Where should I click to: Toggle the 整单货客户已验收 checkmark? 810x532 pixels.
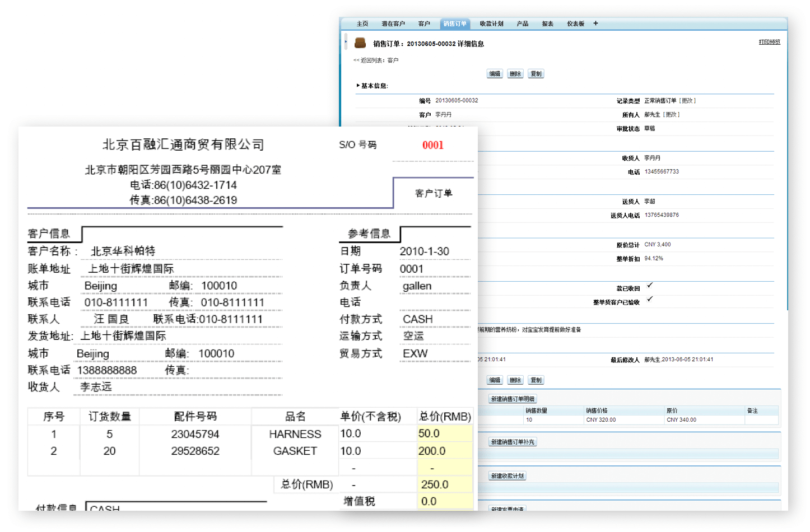tap(650, 299)
